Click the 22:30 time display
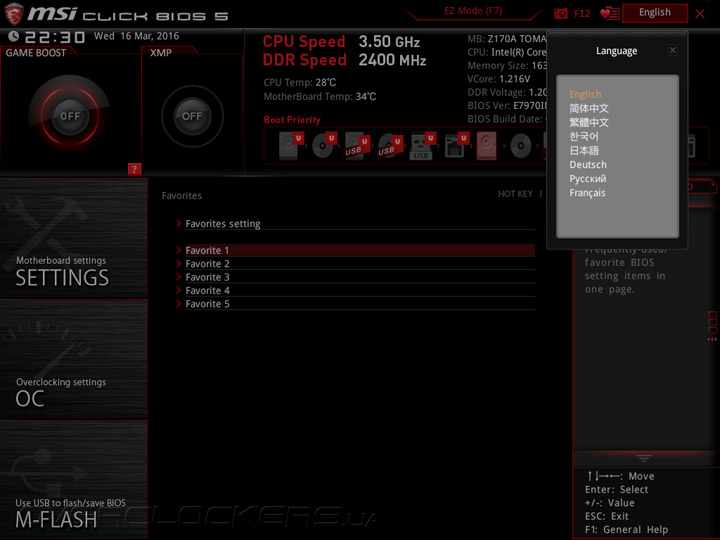Image resolution: width=720 pixels, height=540 pixels. coord(55,37)
